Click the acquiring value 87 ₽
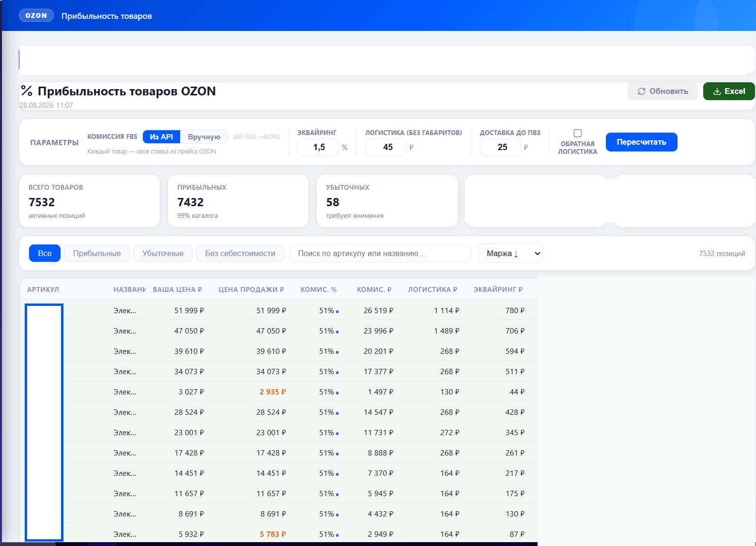Screen dimensions: 756x546 click(x=517, y=534)
